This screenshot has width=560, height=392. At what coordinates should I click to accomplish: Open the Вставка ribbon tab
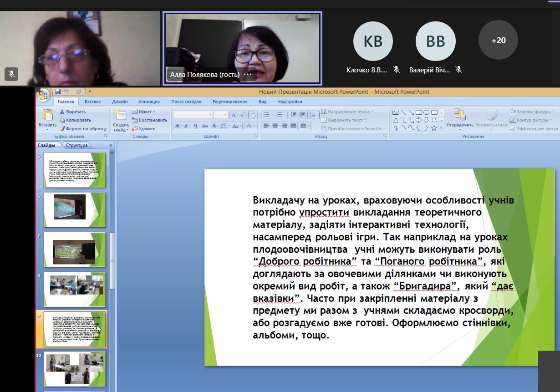pyautogui.click(x=92, y=102)
